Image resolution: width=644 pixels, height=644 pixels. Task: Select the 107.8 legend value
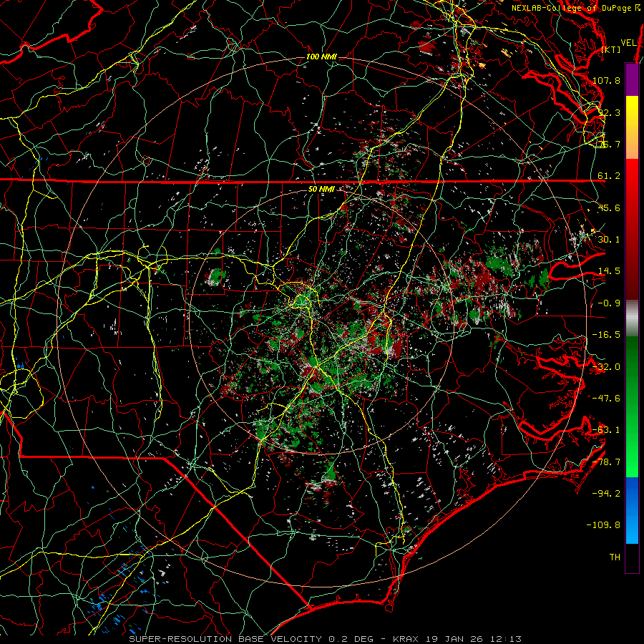[x=606, y=80]
